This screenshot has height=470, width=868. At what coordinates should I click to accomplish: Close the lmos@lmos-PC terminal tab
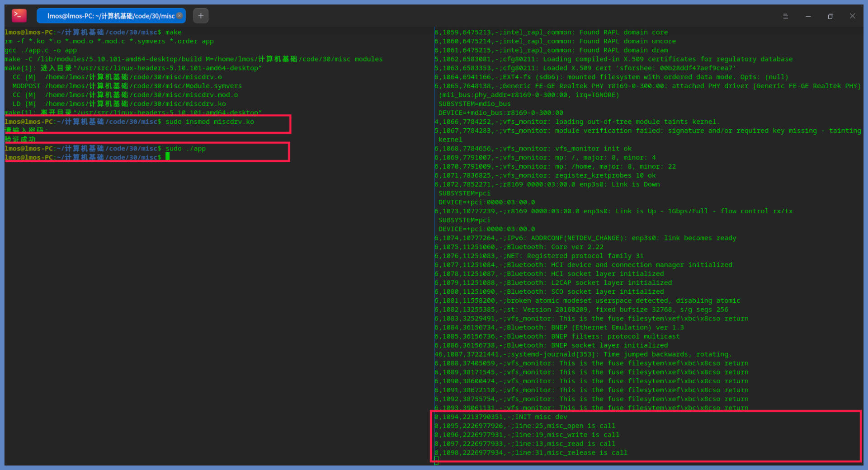pos(179,15)
